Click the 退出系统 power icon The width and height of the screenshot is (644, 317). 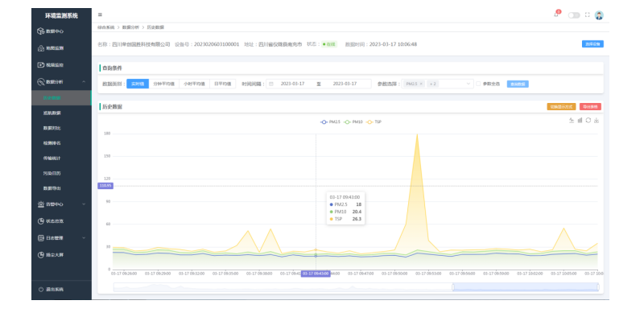pos(41,290)
